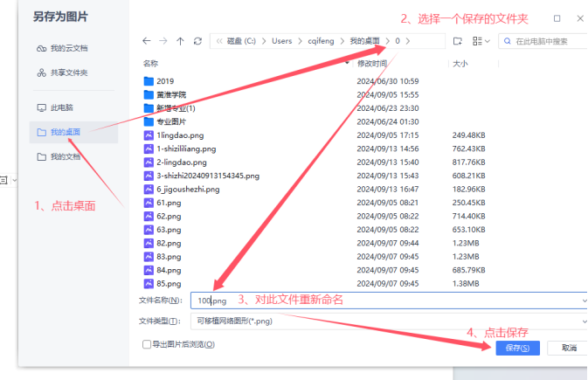Click Users in the address path
Viewport: 588px width, 380px height.
281,41
